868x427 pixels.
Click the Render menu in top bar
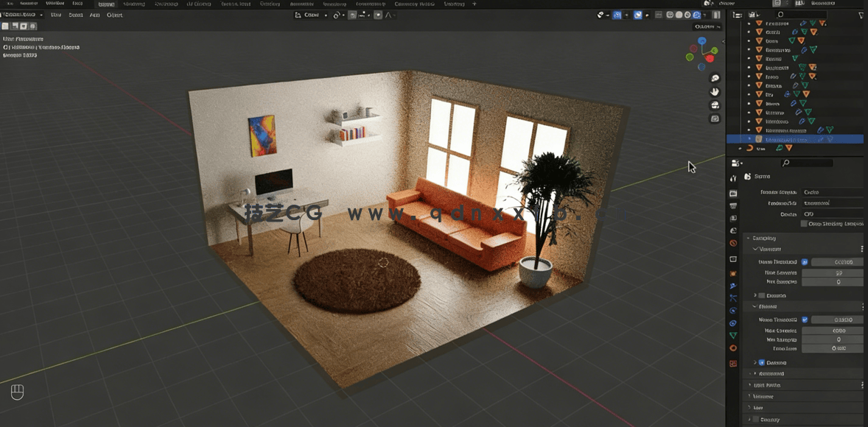[x=28, y=4]
